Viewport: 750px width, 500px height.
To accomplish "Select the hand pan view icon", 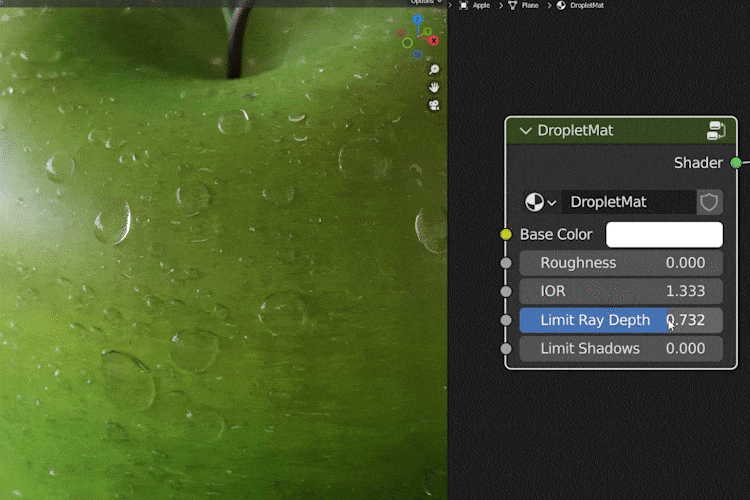I will click(434, 87).
